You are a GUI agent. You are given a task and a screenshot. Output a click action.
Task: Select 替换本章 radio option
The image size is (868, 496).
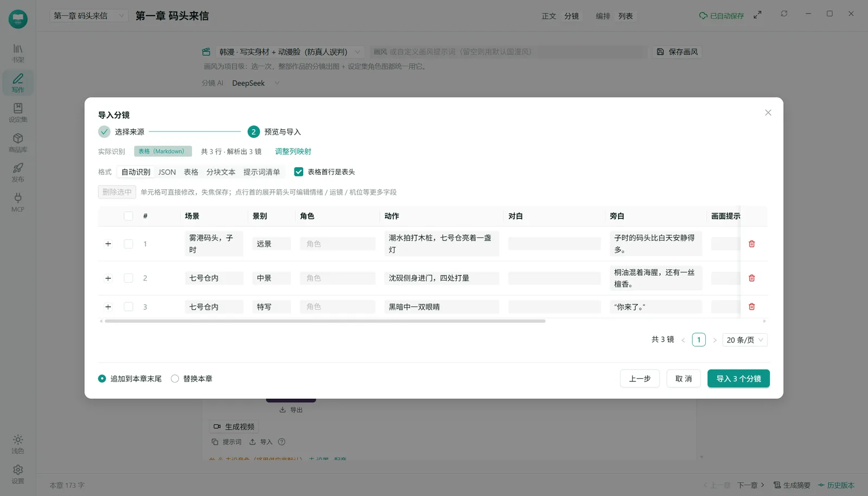[175, 378]
